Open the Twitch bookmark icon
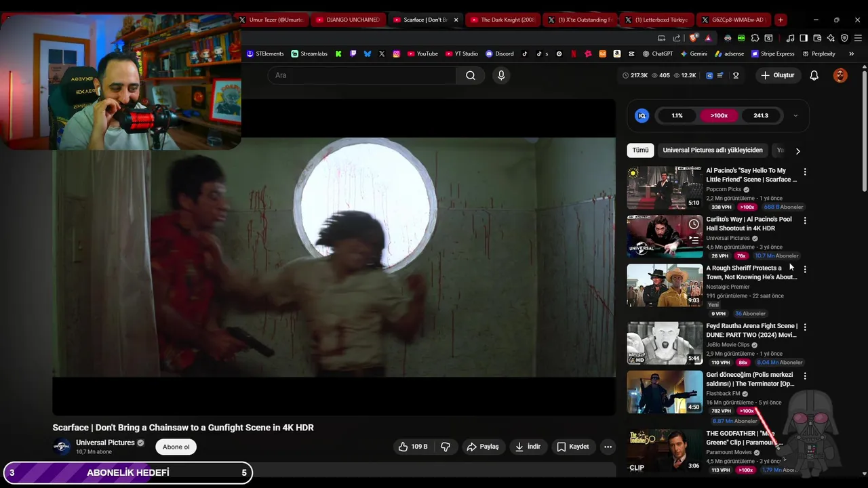Image resolution: width=868 pixels, height=488 pixels. [353, 54]
